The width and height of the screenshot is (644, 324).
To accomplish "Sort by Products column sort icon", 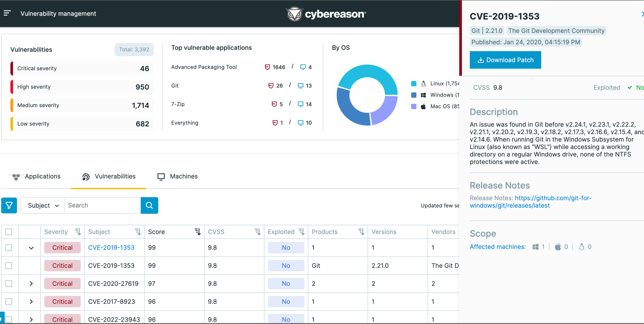I will (x=361, y=232).
